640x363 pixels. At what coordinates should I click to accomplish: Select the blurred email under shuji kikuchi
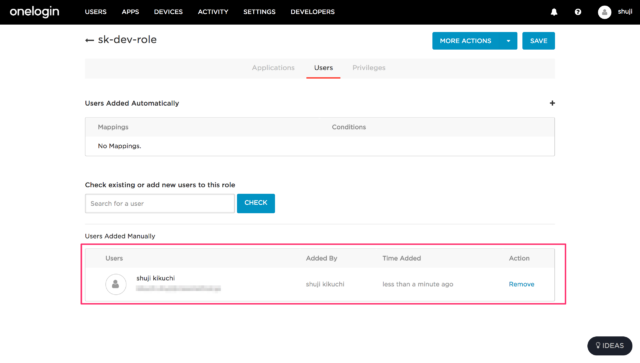tap(178, 289)
